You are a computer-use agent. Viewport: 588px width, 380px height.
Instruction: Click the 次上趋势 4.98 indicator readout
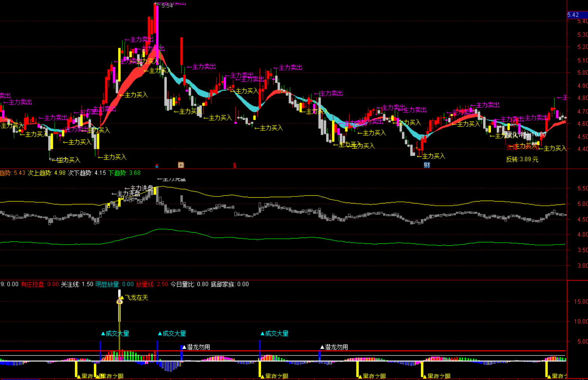tap(47, 173)
